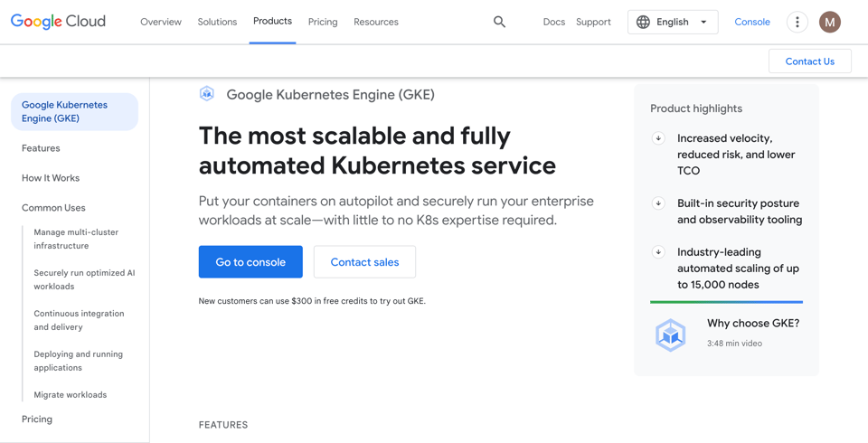Open Deploying and running applications sidebar link
This screenshot has height=443, width=868.
tap(78, 361)
